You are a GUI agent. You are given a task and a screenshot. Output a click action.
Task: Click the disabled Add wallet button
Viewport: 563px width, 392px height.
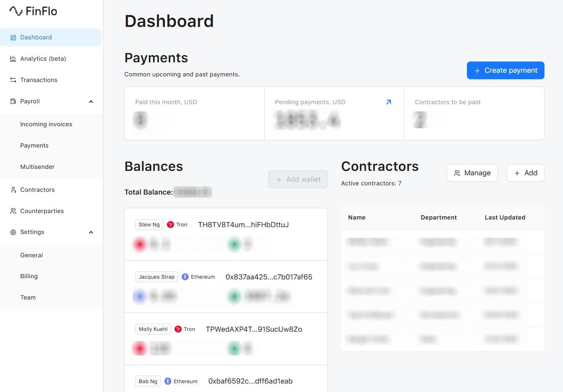pyautogui.click(x=298, y=179)
